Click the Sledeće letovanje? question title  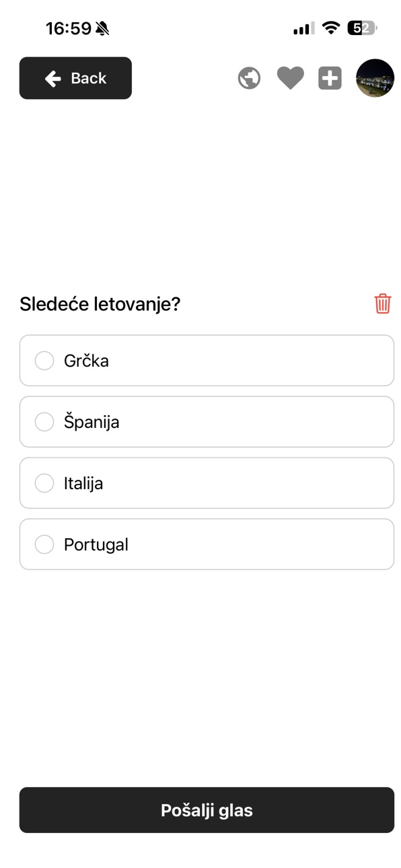100,304
